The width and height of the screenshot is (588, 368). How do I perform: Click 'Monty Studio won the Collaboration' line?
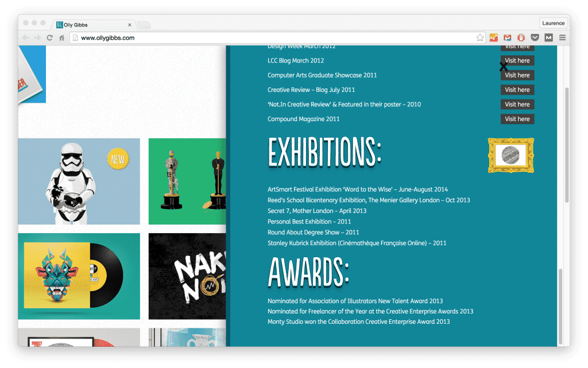click(x=358, y=321)
